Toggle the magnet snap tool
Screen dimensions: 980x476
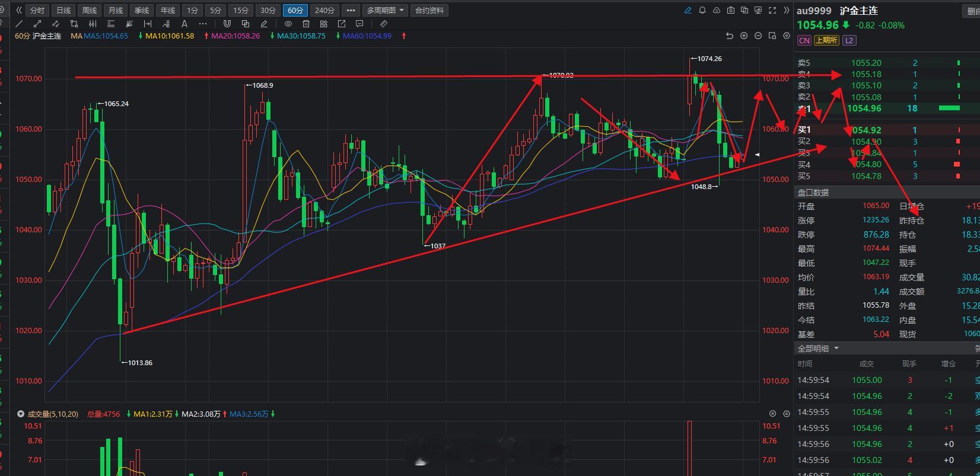[227, 24]
